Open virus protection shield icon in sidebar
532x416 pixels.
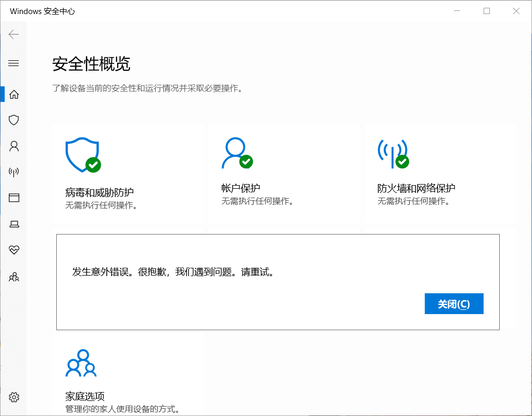[14, 120]
